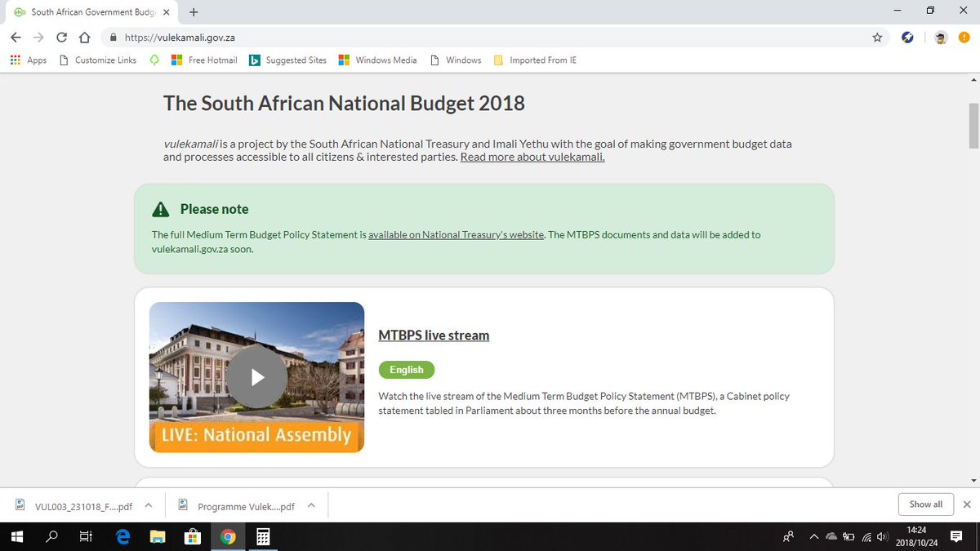The height and width of the screenshot is (551, 980).
Task: Click the green English language button
Action: click(407, 370)
